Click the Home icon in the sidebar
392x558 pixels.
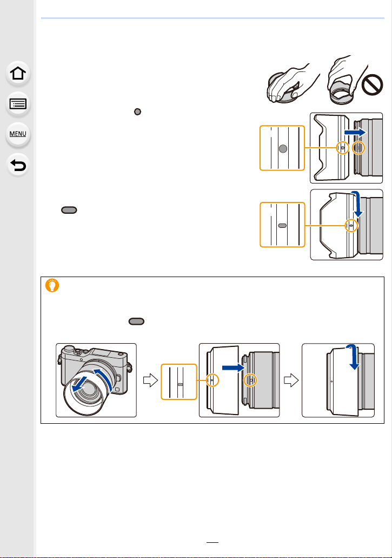pos(18,73)
